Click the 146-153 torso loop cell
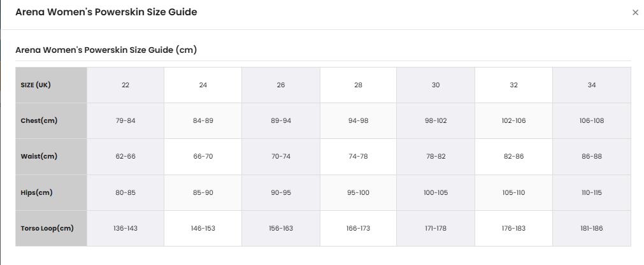Viewport: 644px width, 265px height. (203, 229)
